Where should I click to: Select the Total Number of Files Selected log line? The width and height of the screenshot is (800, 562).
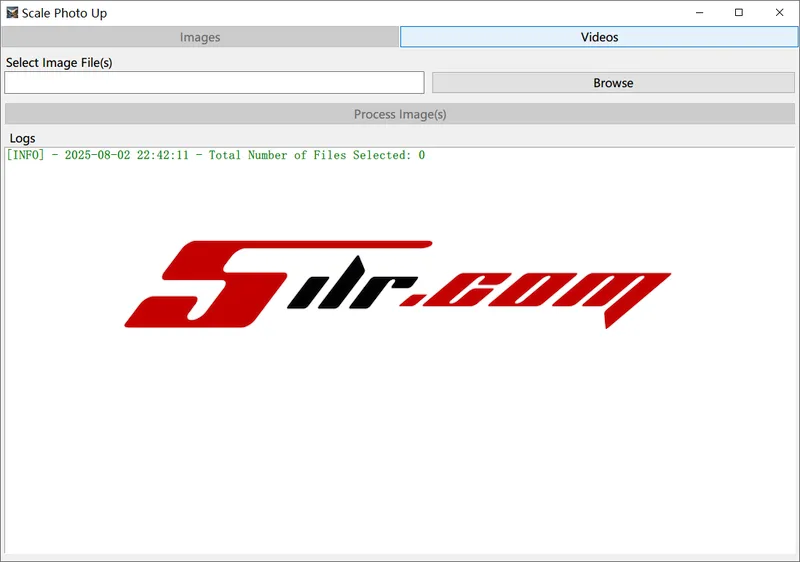215,155
